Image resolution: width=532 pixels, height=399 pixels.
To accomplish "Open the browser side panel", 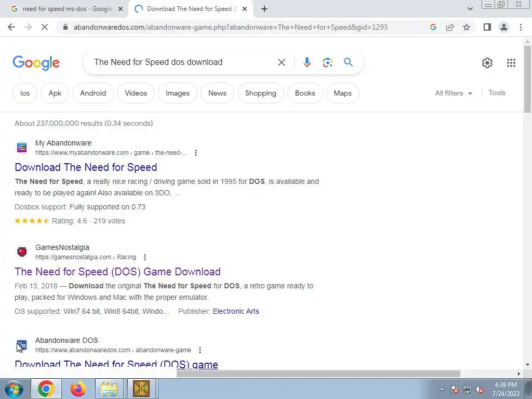I will point(487,27).
